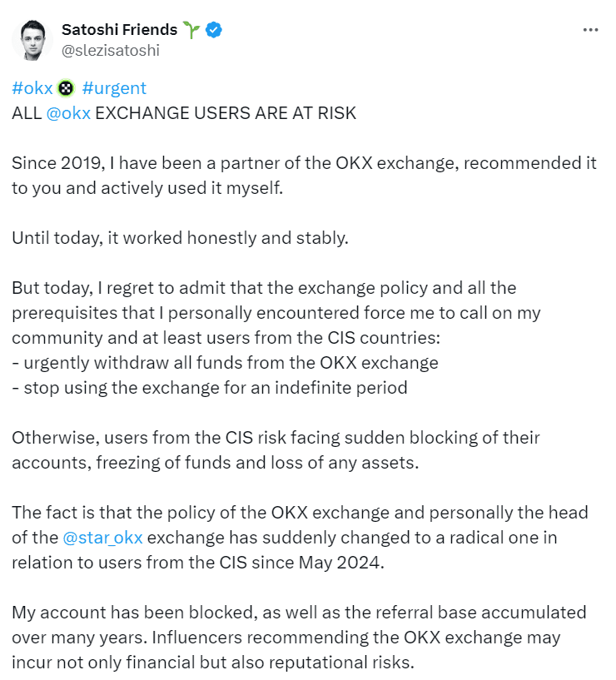This screenshot has height=680, width=616.
Task: Open the three-dot more options menu
Action: [x=591, y=29]
